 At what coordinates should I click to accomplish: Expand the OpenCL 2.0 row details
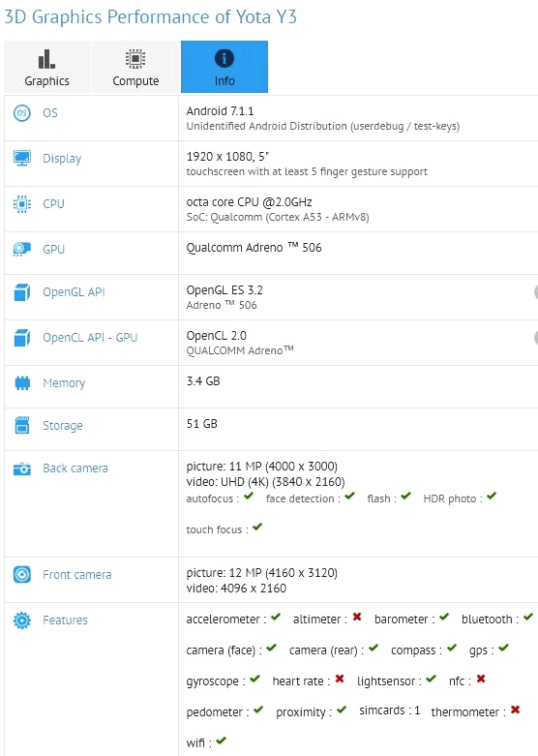(535, 338)
